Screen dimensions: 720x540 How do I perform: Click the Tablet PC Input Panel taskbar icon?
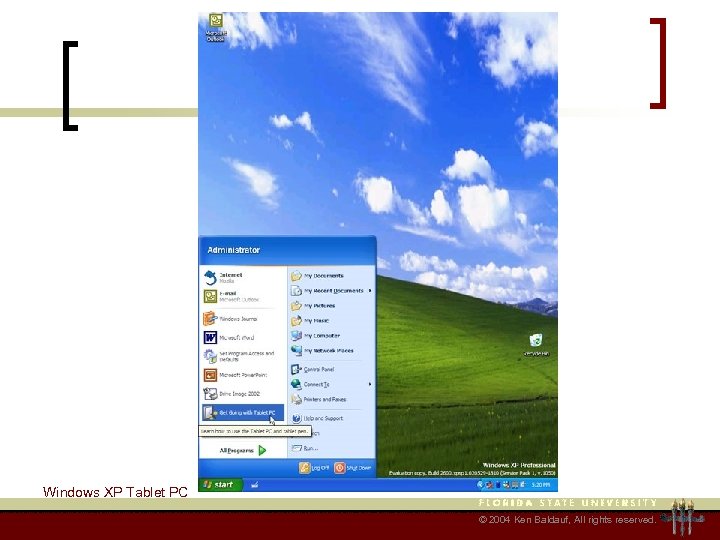point(254,484)
